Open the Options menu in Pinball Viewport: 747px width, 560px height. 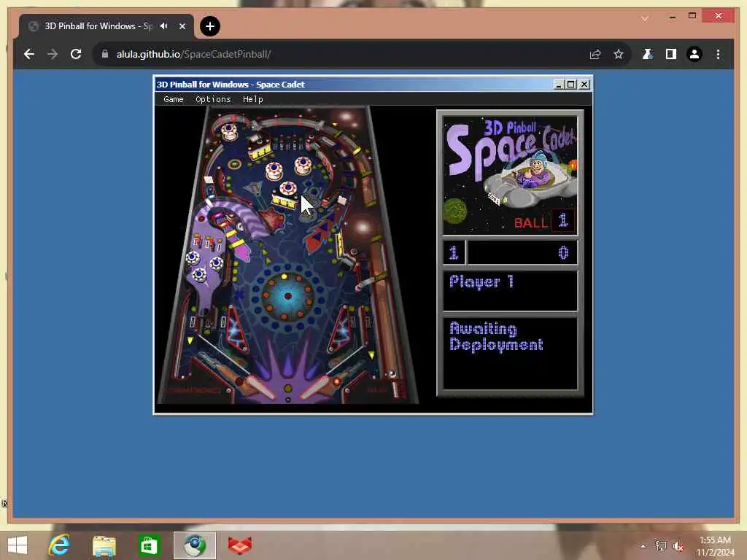click(x=213, y=99)
